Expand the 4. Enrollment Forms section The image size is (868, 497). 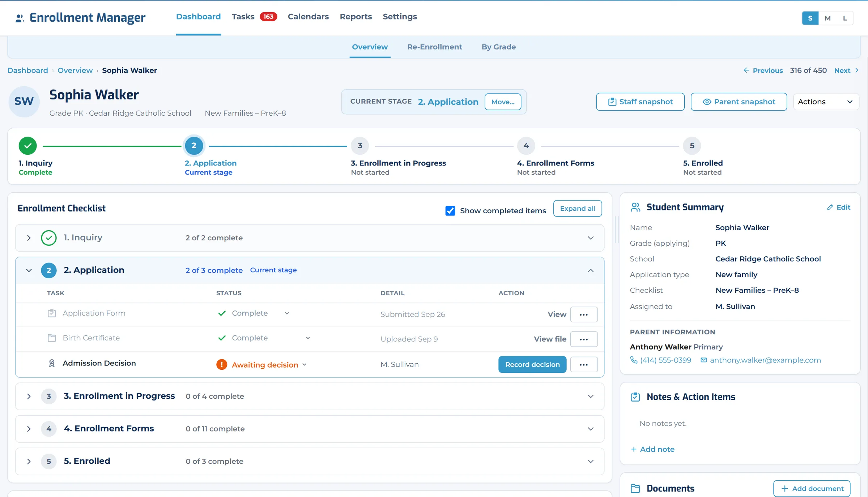click(29, 429)
